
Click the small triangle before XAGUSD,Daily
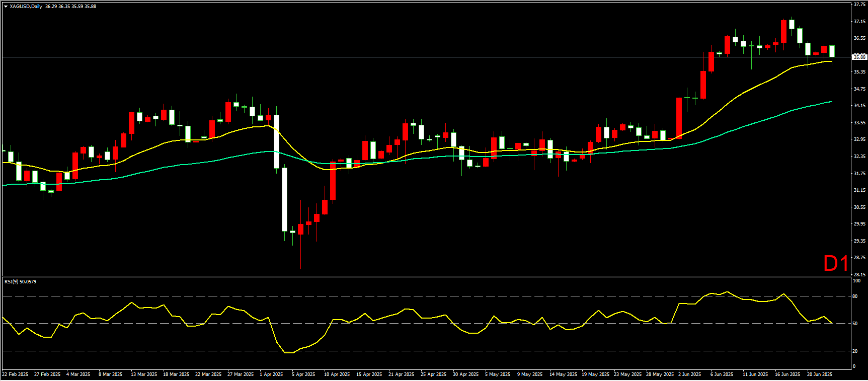coord(6,7)
